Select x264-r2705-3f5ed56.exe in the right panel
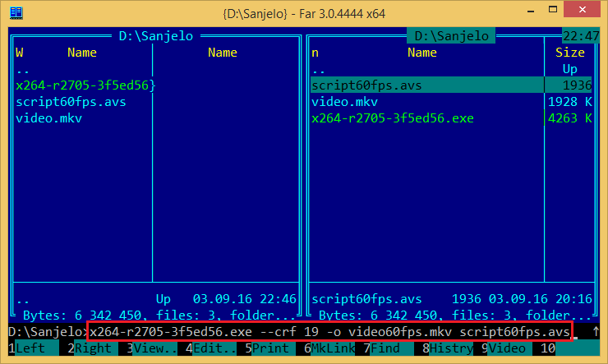 pyautogui.click(x=393, y=118)
